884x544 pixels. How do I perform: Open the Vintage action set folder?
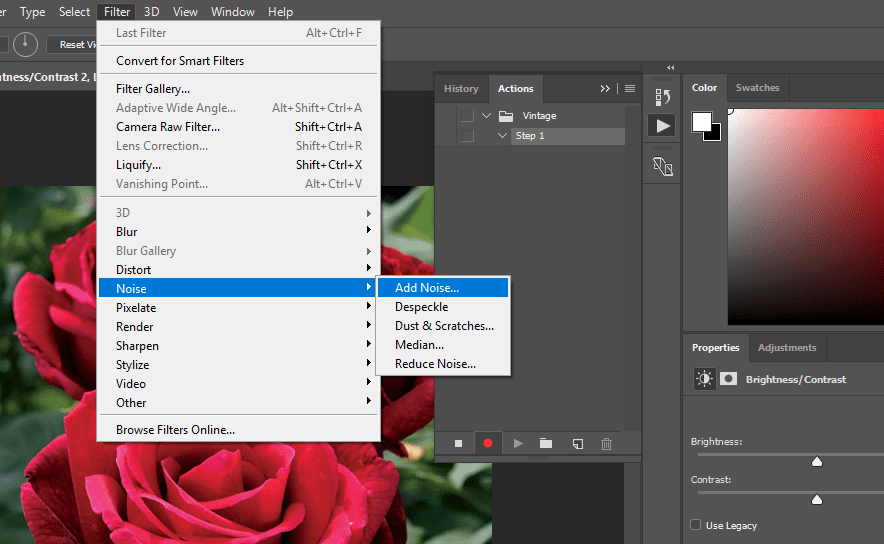(506, 116)
